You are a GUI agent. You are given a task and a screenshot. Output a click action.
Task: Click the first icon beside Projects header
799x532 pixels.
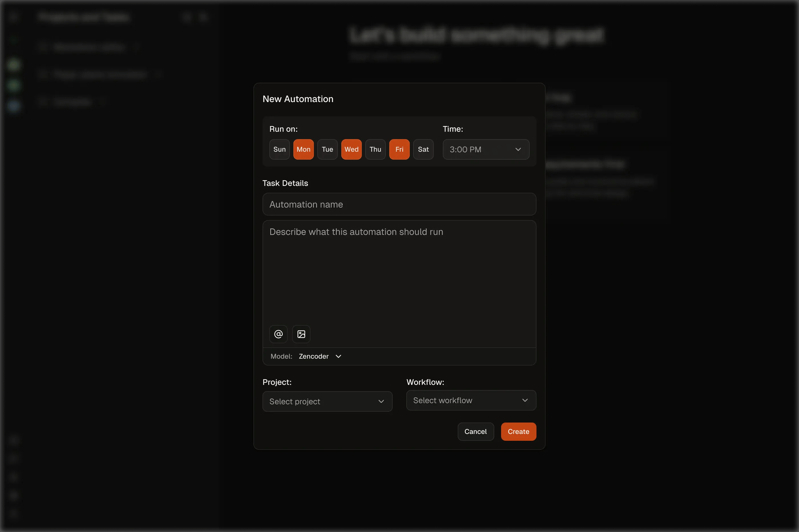tap(187, 16)
